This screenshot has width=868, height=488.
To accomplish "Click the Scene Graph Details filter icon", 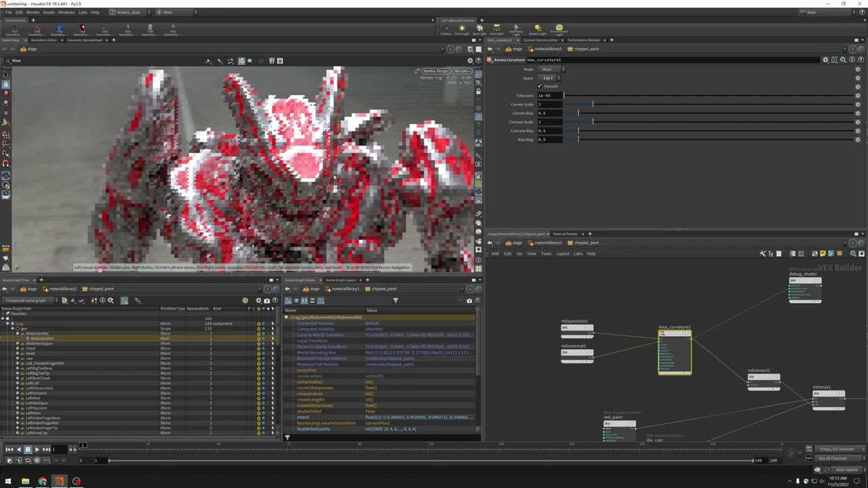I will tap(395, 300).
